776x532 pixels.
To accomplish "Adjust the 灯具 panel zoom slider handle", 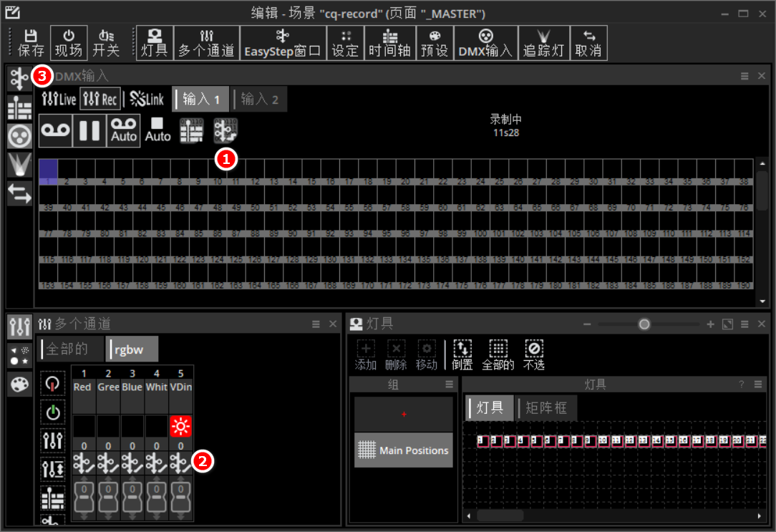I will point(644,324).
